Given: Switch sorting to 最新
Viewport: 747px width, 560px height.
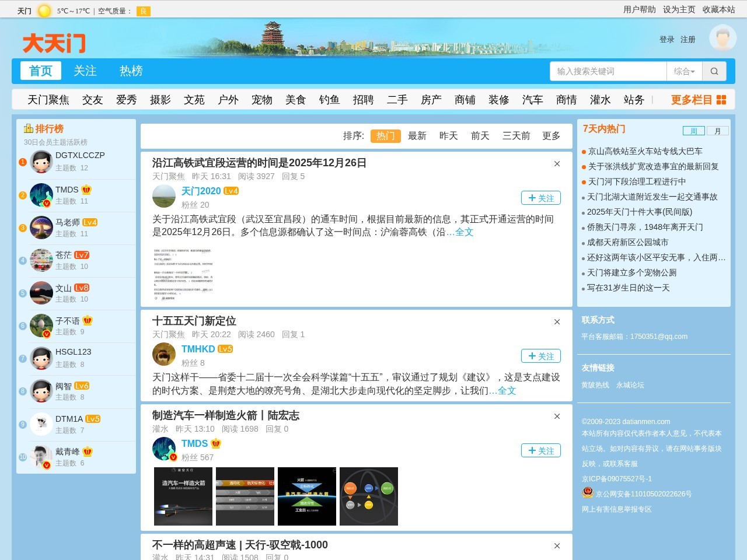Looking at the screenshot, I should [417, 135].
